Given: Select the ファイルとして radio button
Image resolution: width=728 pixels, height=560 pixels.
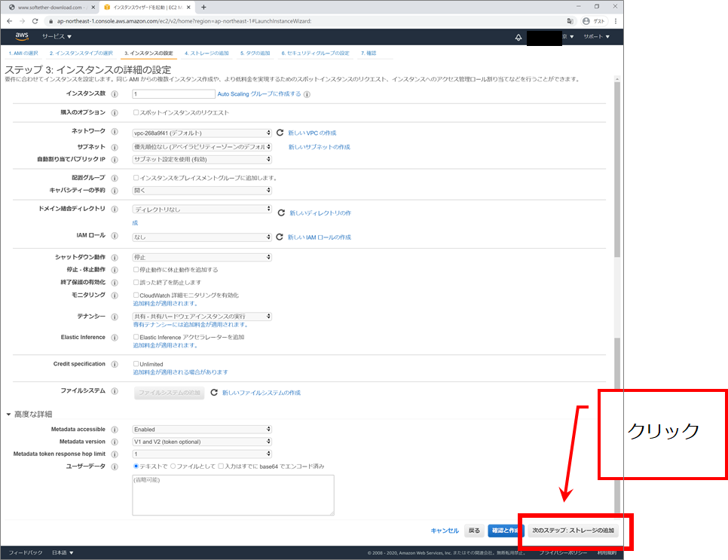Looking at the screenshot, I should [x=173, y=467].
